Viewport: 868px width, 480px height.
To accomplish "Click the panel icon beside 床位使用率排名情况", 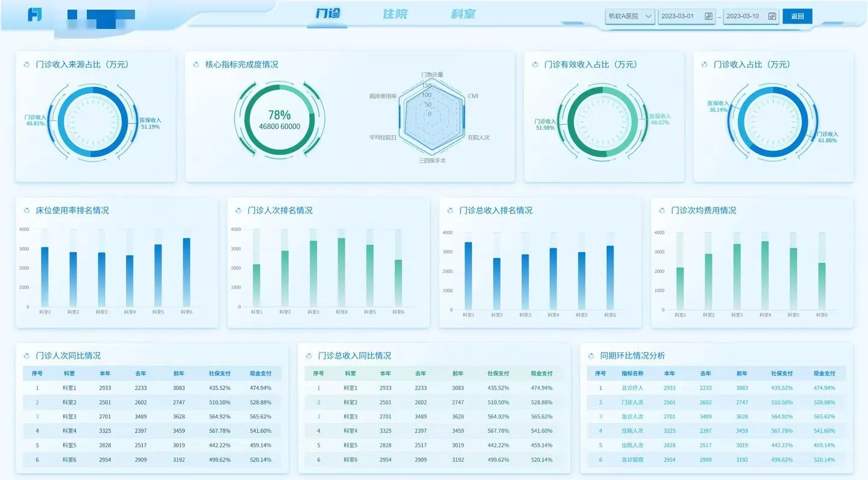I will point(25,210).
